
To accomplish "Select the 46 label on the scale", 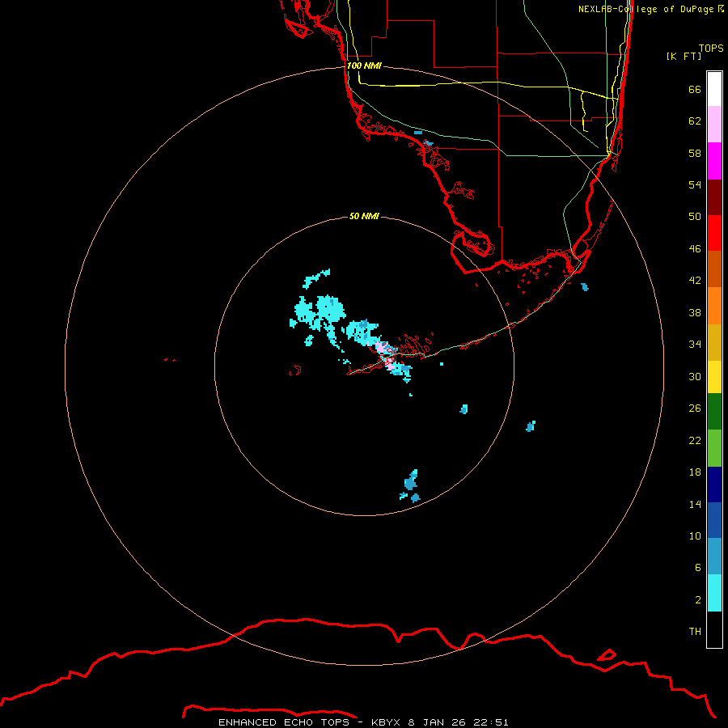I will (x=695, y=249).
